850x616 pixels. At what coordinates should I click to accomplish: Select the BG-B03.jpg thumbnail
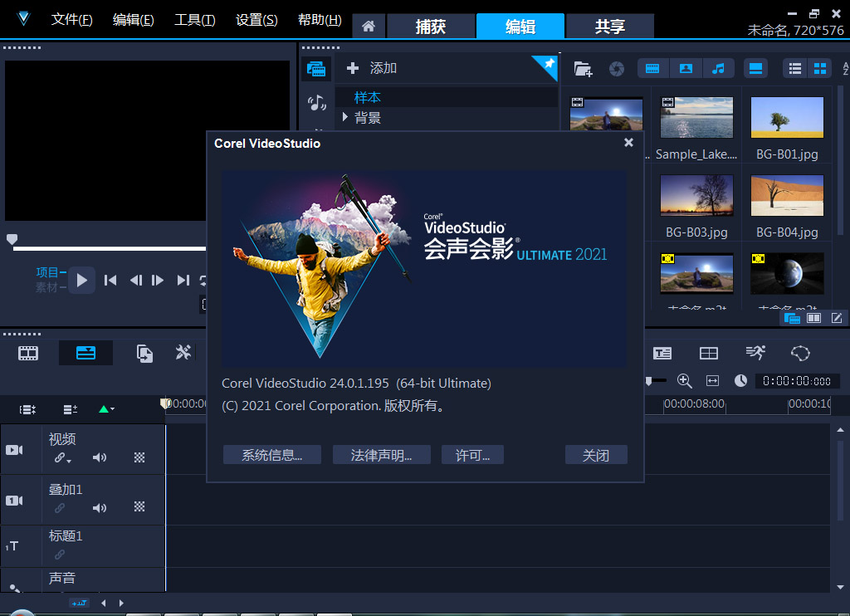pos(696,195)
